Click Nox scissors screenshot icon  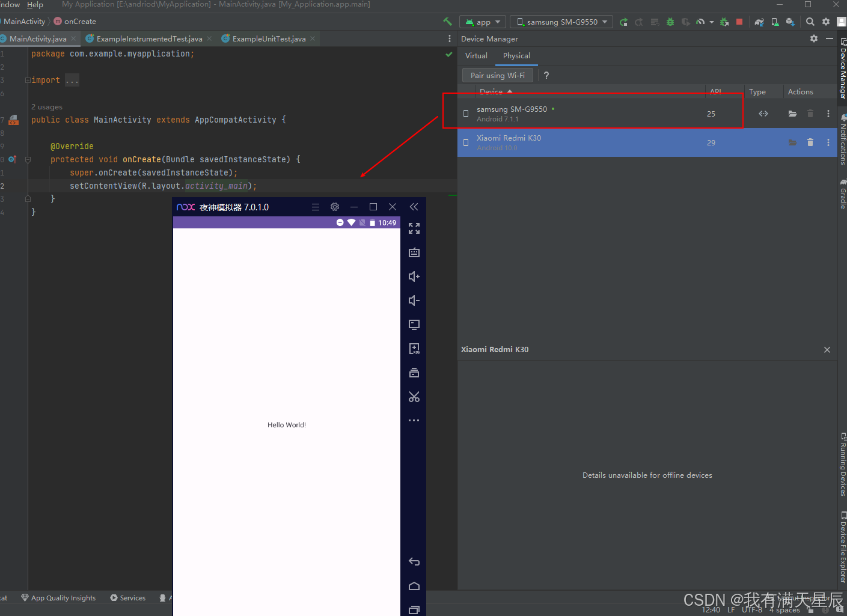coord(414,397)
